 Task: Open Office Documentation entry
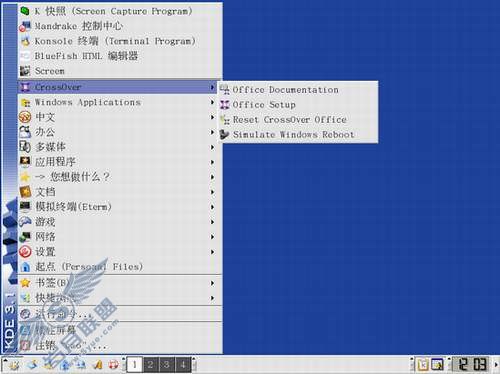298,90
